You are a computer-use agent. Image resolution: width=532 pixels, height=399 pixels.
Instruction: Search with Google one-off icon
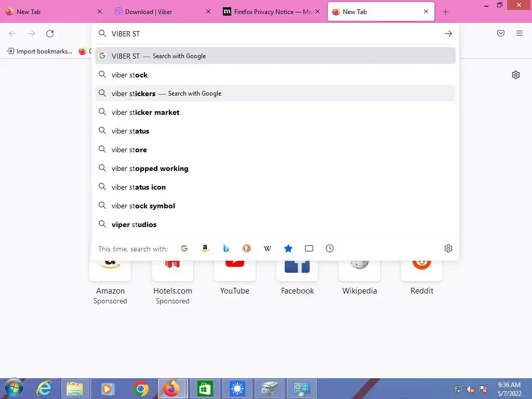click(184, 248)
